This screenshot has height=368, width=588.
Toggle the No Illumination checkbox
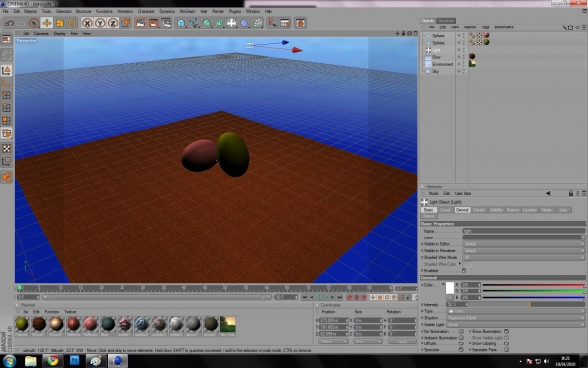coord(461,332)
